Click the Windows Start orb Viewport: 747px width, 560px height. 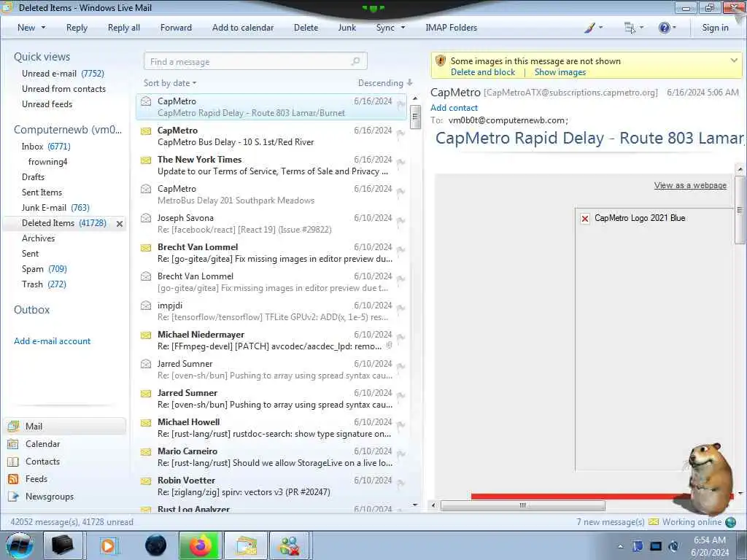[x=19, y=545]
